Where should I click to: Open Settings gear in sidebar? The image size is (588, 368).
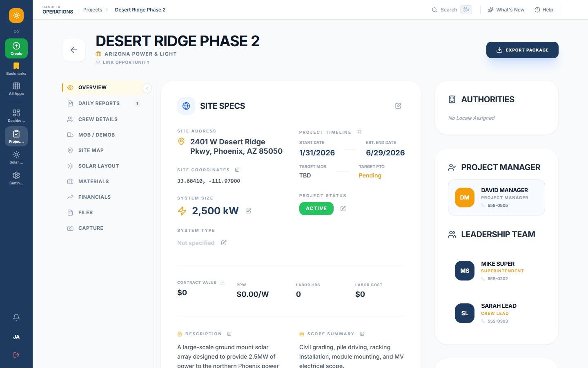[16, 178]
